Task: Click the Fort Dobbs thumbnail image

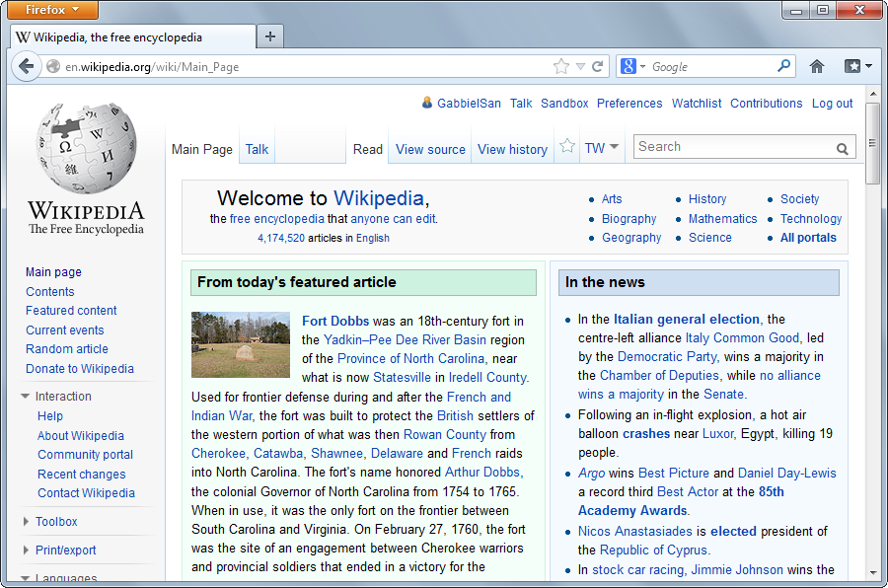Action: (241, 344)
